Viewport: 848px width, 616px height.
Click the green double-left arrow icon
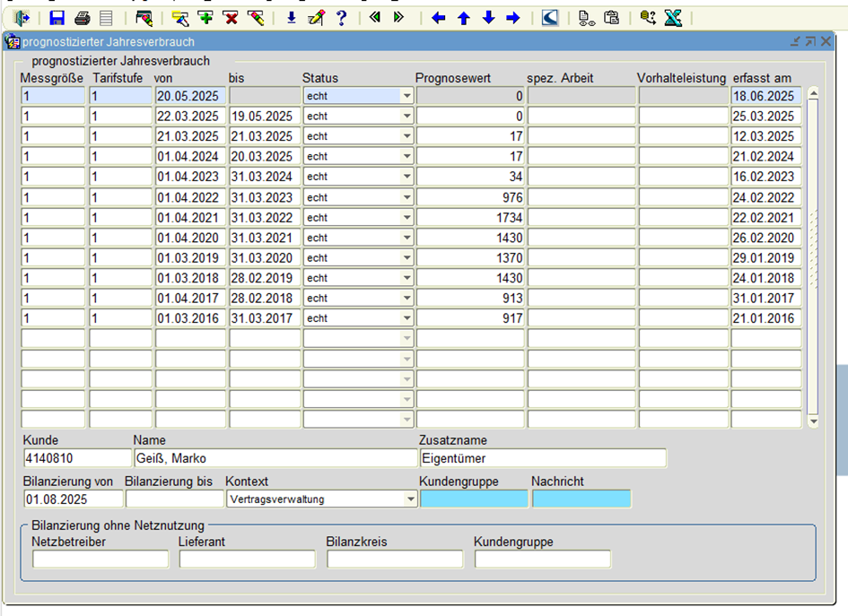[x=374, y=18]
